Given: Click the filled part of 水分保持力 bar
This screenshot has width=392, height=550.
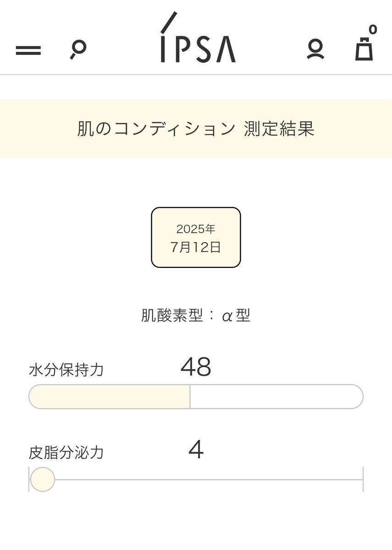Looking at the screenshot, I should pos(110,397).
